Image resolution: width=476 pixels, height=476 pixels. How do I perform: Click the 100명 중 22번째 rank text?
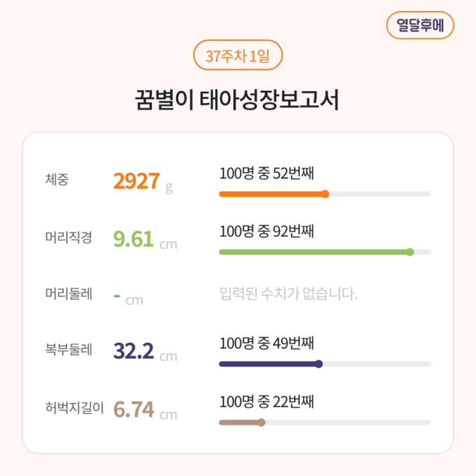[266, 402]
